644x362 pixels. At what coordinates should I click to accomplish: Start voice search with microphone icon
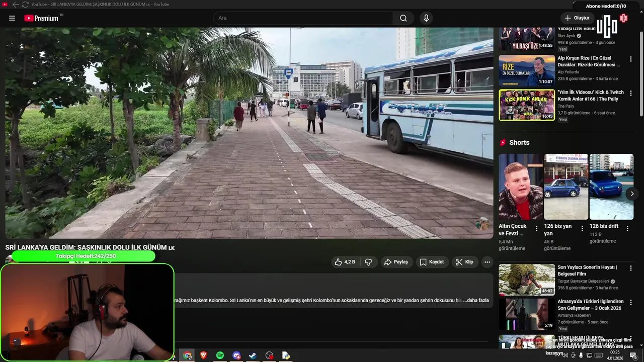pyautogui.click(x=426, y=18)
